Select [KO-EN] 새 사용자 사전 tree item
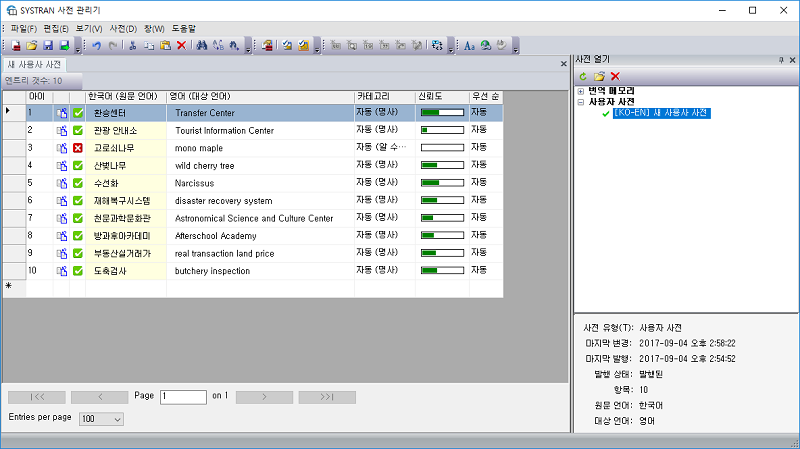Screen dimensions: 800x449 coord(661,113)
